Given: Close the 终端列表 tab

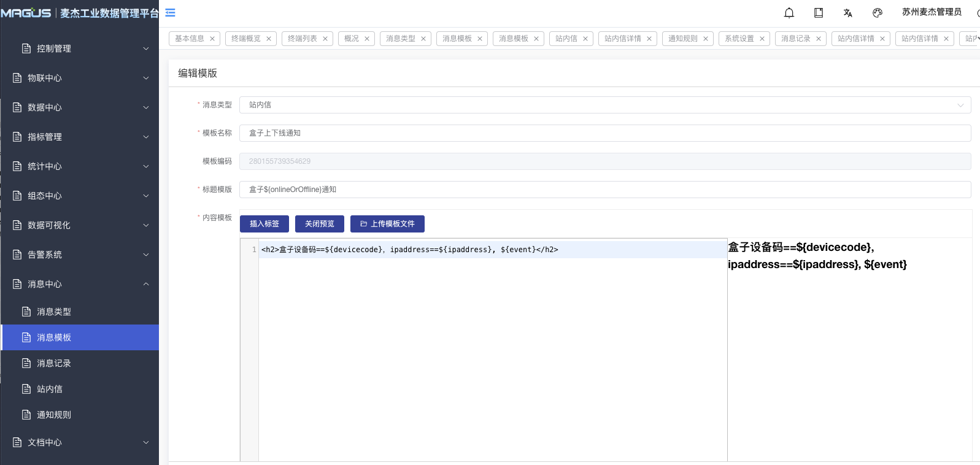Looking at the screenshot, I should coord(325,39).
